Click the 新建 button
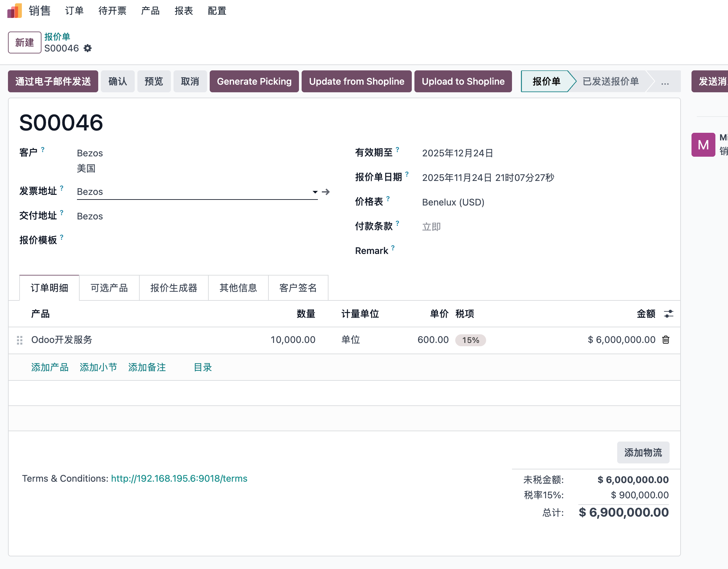This screenshot has width=728, height=569. (x=25, y=42)
